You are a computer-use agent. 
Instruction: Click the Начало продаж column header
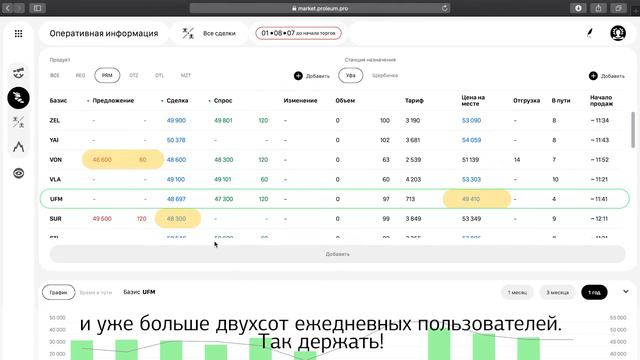click(x=601, y=100)
